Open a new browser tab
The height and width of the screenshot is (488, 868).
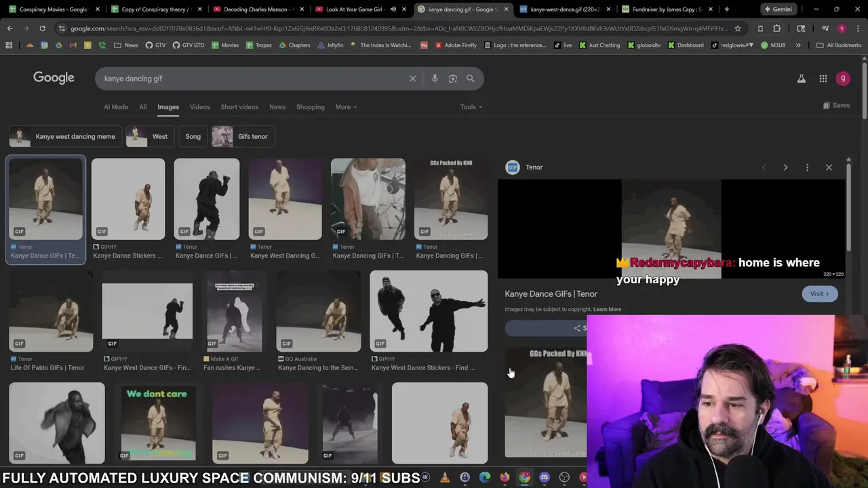point(726,9)
